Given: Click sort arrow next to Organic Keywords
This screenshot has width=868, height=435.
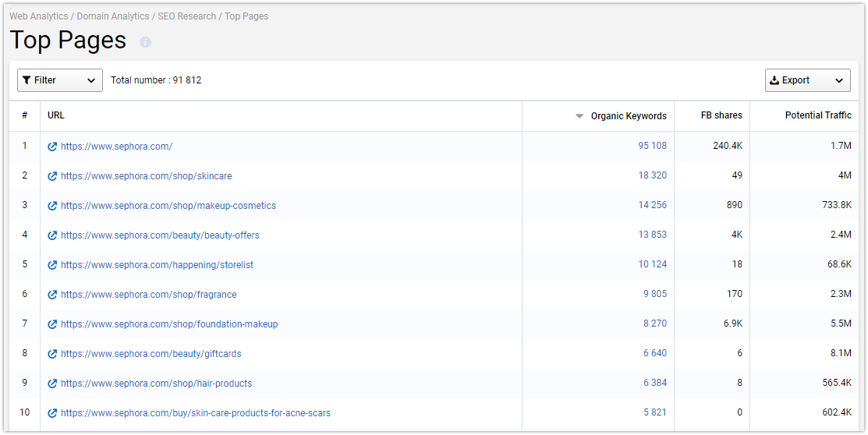Looking at the screenshot, I should coord(579,116).
